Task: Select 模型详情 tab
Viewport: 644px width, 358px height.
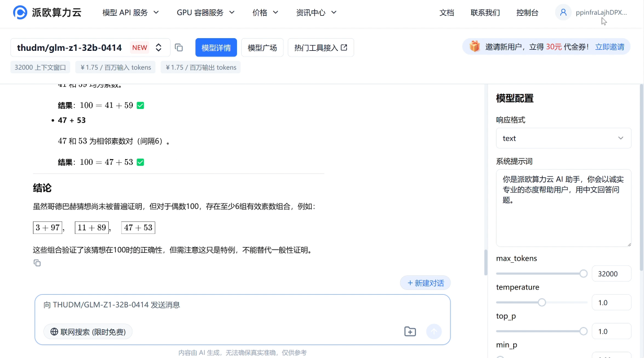Action: point(216,48)
